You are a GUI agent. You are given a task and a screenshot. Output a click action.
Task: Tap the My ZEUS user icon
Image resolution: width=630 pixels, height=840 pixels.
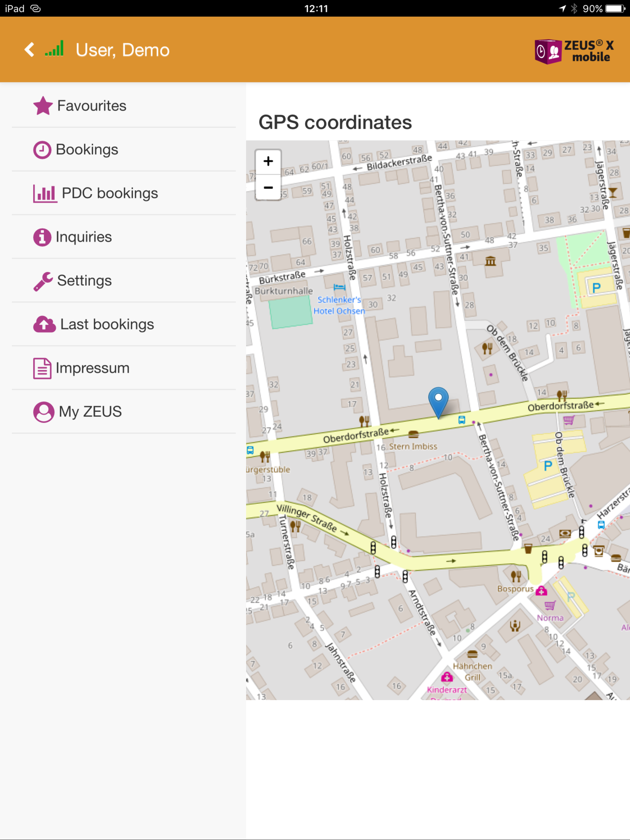coord(44,412)
